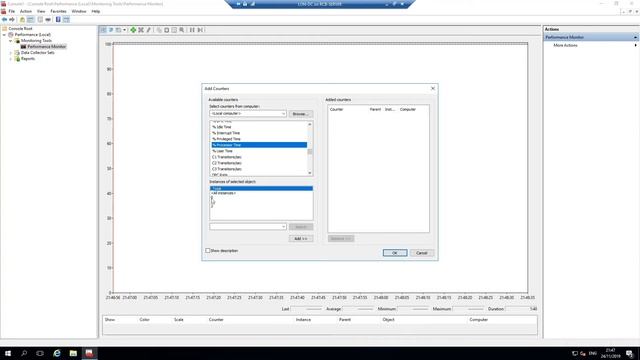The width and height of the screenshot is (640, 360).
Task: Click the Freeze Display pause icon
Action: coord(192,30)
